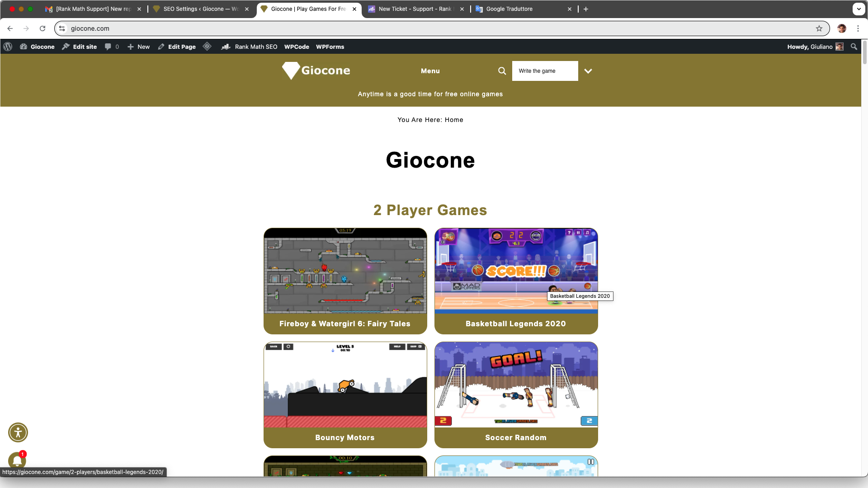Open the 2 Player Games category heading

(x=430, y=210)
